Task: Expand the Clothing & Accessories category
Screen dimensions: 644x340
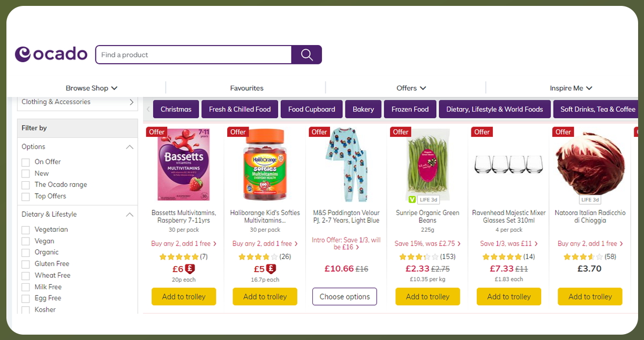Action: (131, 102)
